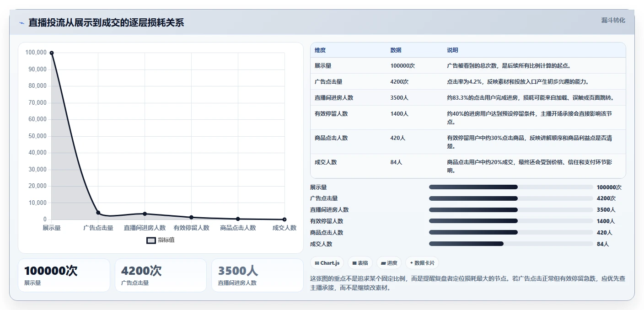Click the 成交人数 progress bar

pyautogui.click(x=511, y=244)
